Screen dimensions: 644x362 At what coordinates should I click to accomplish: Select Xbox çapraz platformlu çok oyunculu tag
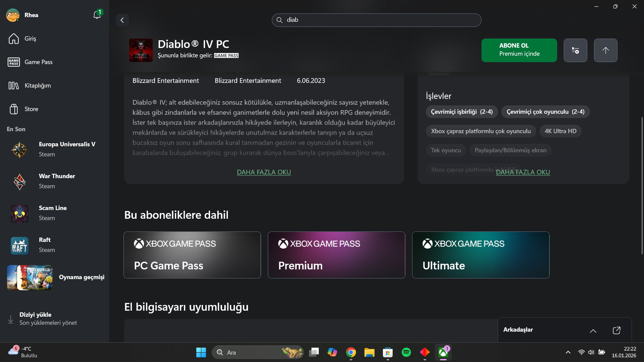tap(481, 131)
